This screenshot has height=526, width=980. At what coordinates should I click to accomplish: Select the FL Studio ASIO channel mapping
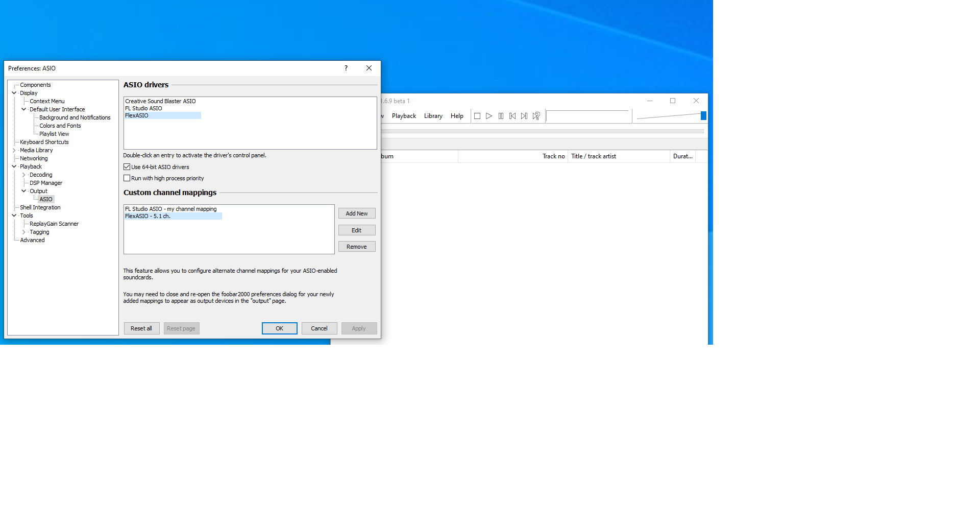[x=170, y=209]
